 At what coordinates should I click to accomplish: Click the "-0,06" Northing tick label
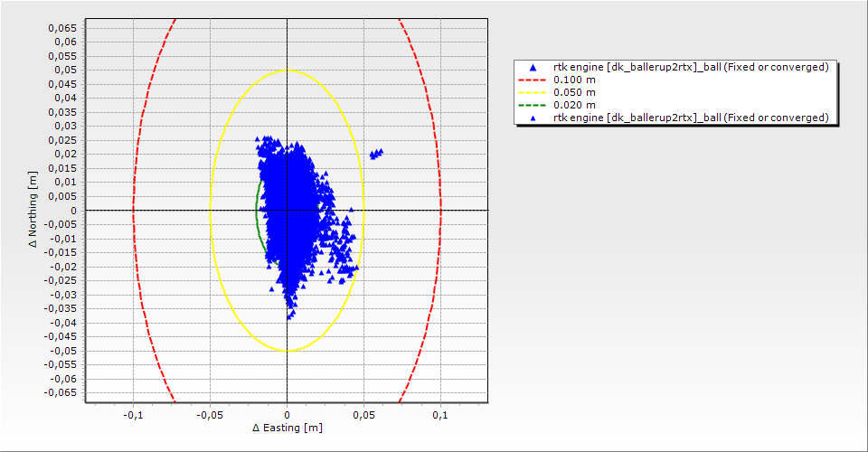(x=63, y=379)
